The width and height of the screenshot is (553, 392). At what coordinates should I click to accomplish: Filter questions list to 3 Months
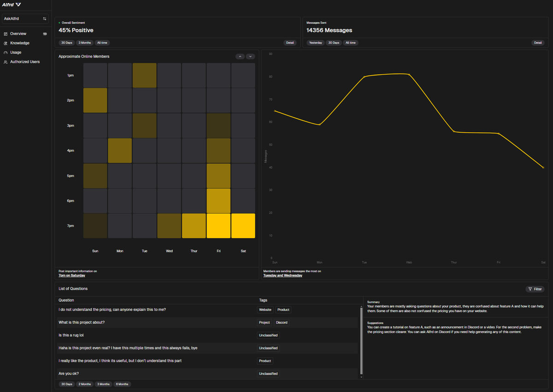pos(103,384)
